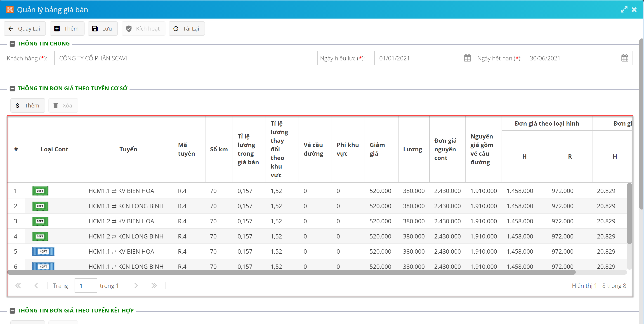Click the dollar Thêm button in tuyến cơ sở
The image size is (644, 324).
point(28,105)
